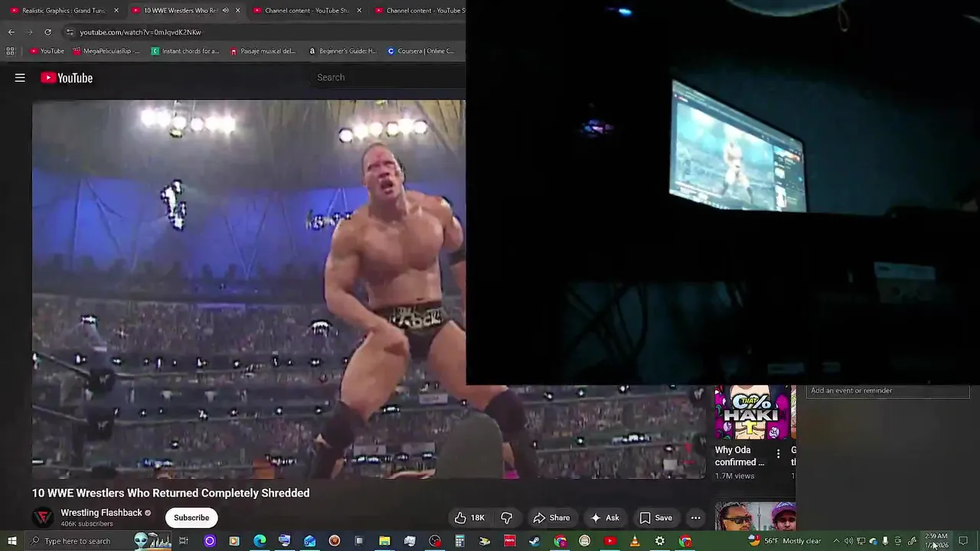The height and width of the screenshot is (551, 980).
Task: Open the Beginner's Guide bookmark
Action: [343, 51]
